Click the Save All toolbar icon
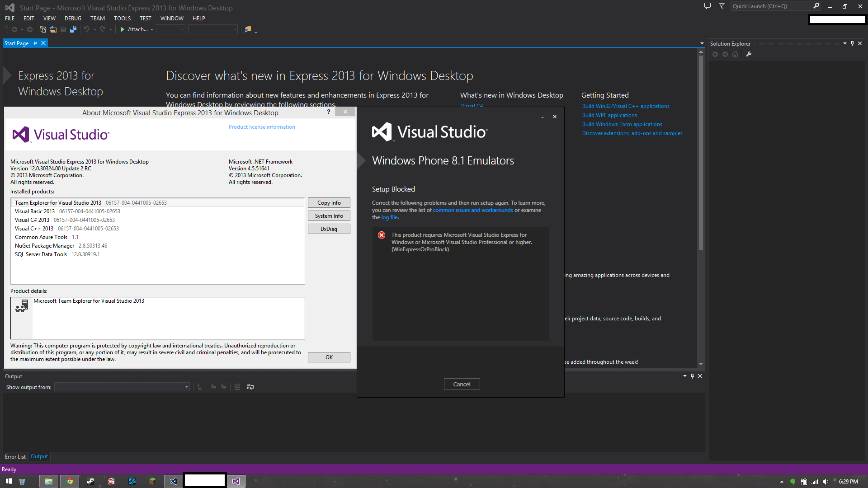Image resolution: width=868 pixels, height=488 pixels. (x=73, y=29)
